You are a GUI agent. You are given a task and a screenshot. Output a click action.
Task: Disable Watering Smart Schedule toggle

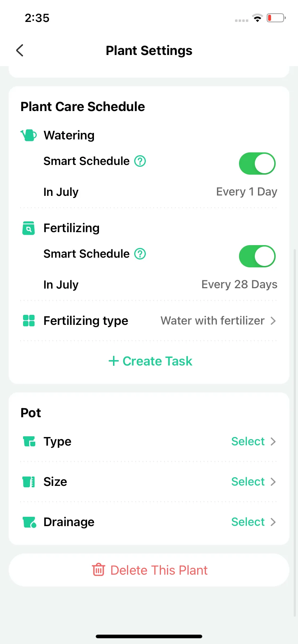[257, 164]
